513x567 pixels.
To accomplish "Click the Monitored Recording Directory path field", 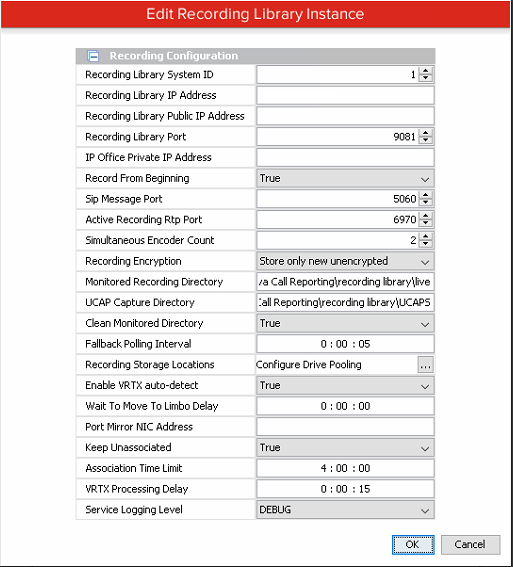I will [345, 282].
